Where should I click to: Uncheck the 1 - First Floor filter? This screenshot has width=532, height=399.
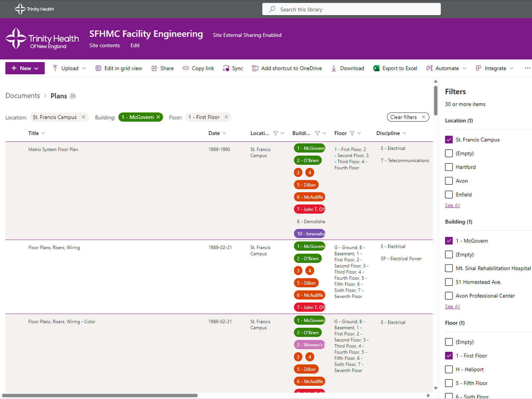449,356
